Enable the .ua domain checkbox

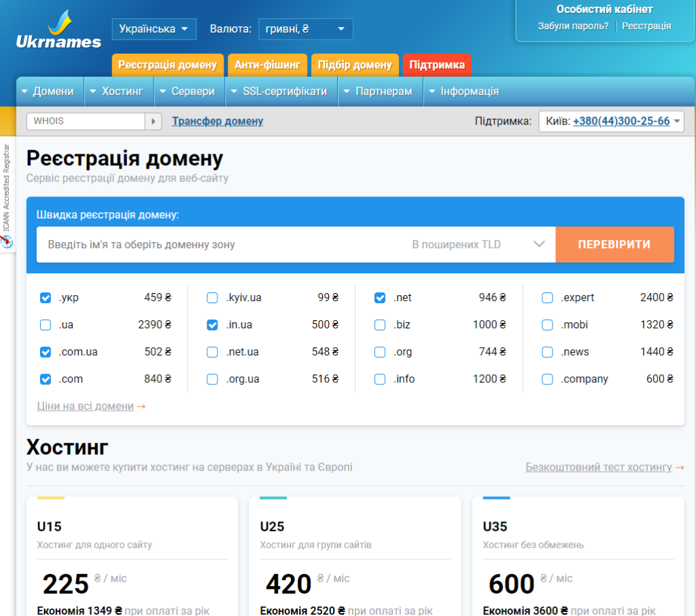tap(46, 325)
